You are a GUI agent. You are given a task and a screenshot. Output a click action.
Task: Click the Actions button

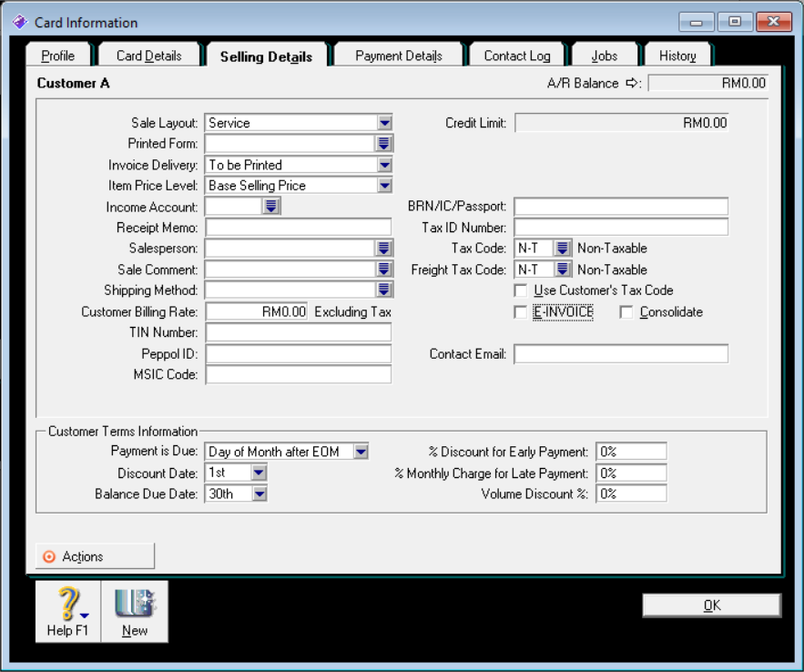point(95,556)
